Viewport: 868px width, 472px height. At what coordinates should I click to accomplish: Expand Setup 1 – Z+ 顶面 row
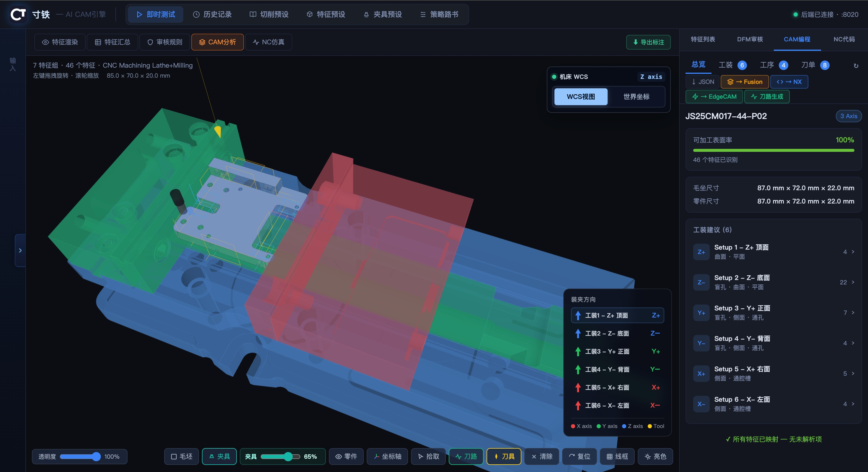(x=774, y=252)
